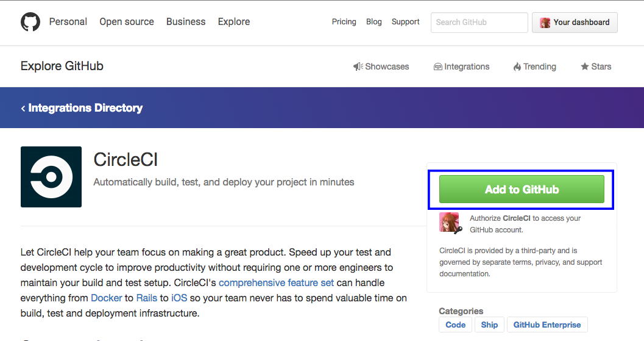Click the user avatar with key icon
The height and width of the screenshot is (341, 644).
450,223
